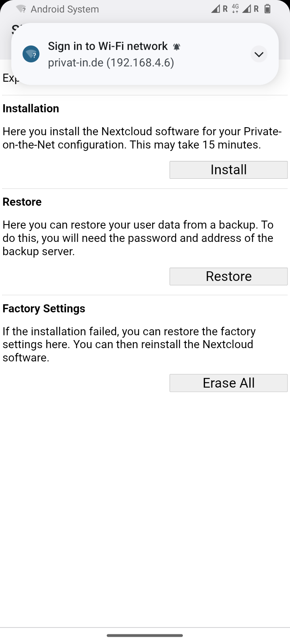Tap the Nextcloud installation description paragraph
This screenshot has height=644, width=290.
click(x=142, y=138)
